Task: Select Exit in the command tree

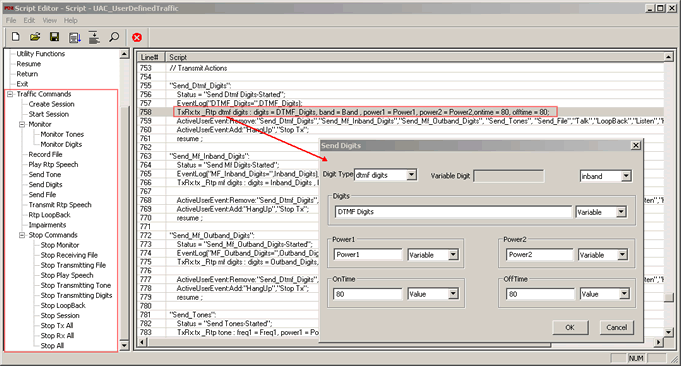Action: 22,84
